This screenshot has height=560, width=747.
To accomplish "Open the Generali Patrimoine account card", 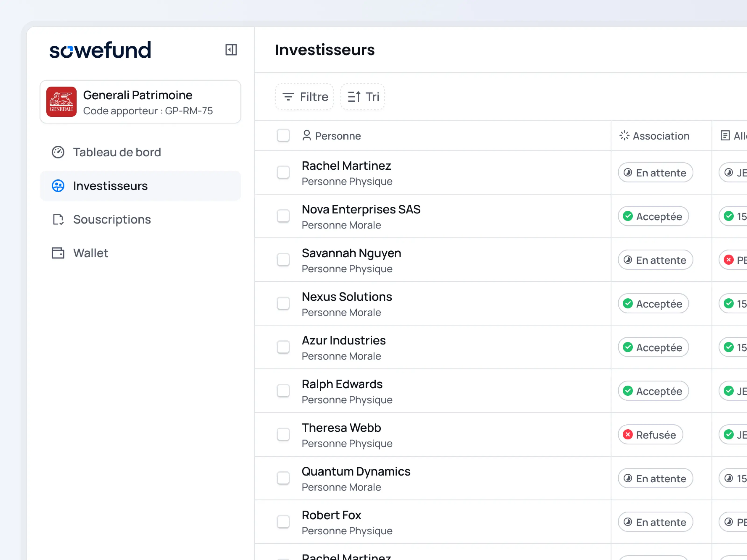I will click(x=141, y=101).
